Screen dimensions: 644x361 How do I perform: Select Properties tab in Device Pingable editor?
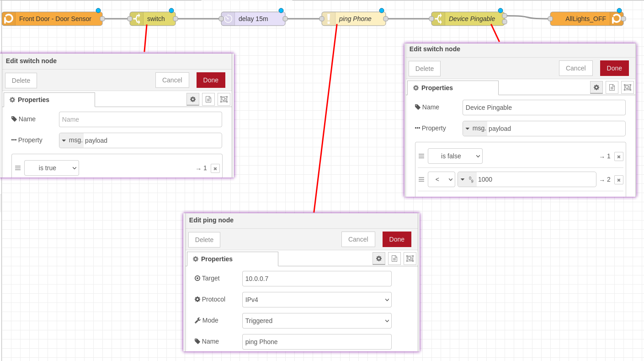coord(452,88)
